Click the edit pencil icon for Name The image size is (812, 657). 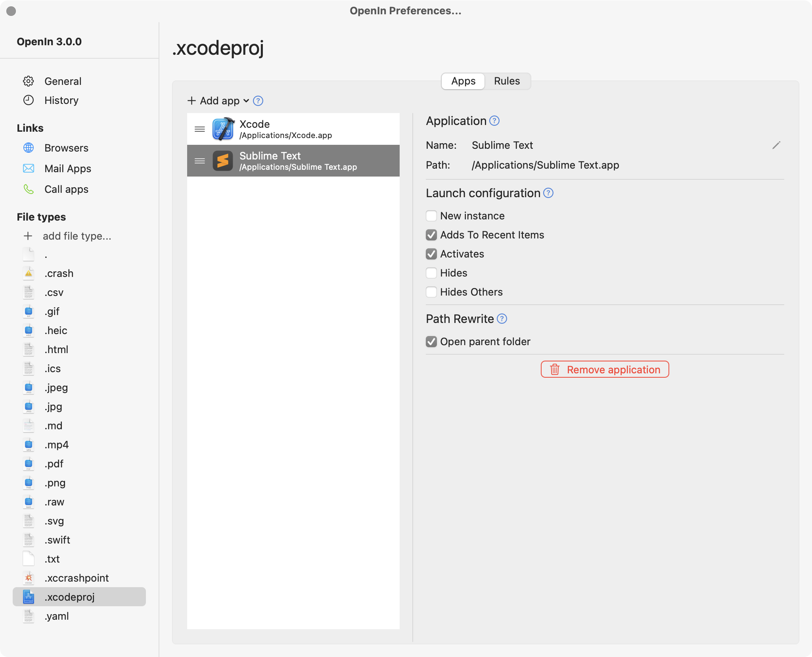coord(776,145)
